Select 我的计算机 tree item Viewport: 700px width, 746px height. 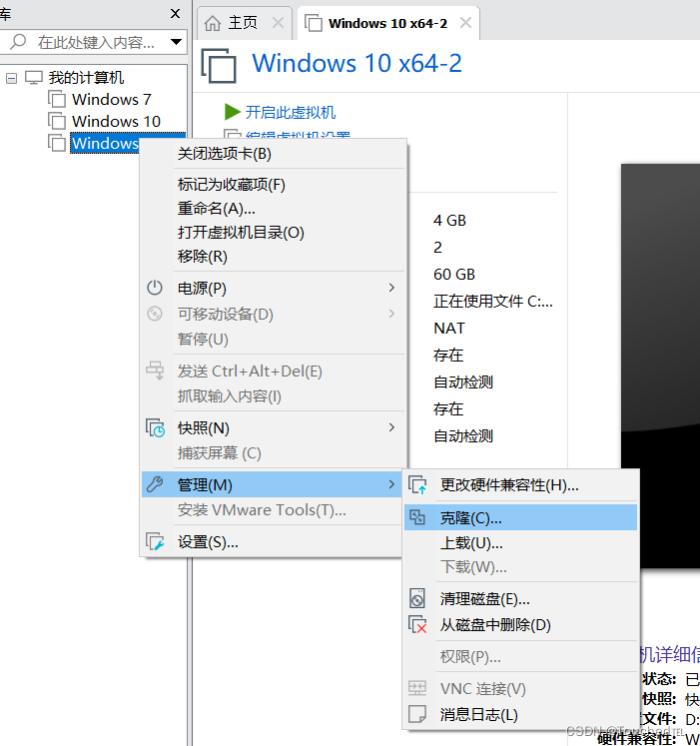86,78
